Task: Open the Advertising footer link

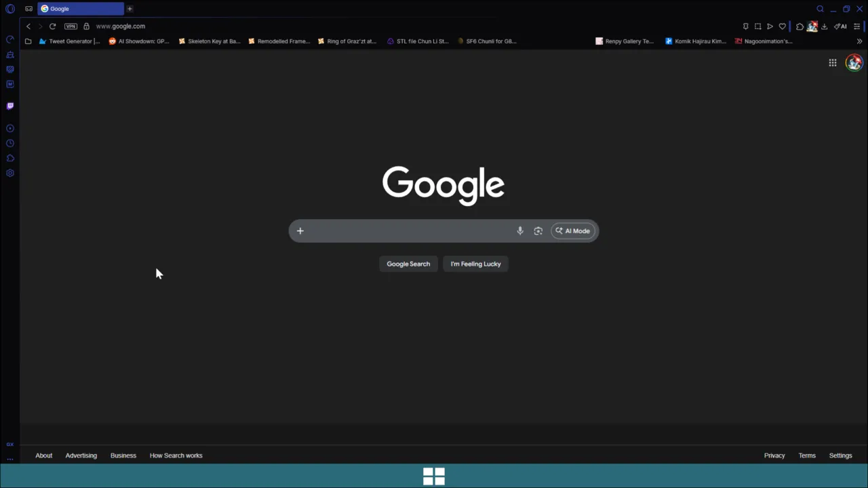Action: tap(81, 455)
